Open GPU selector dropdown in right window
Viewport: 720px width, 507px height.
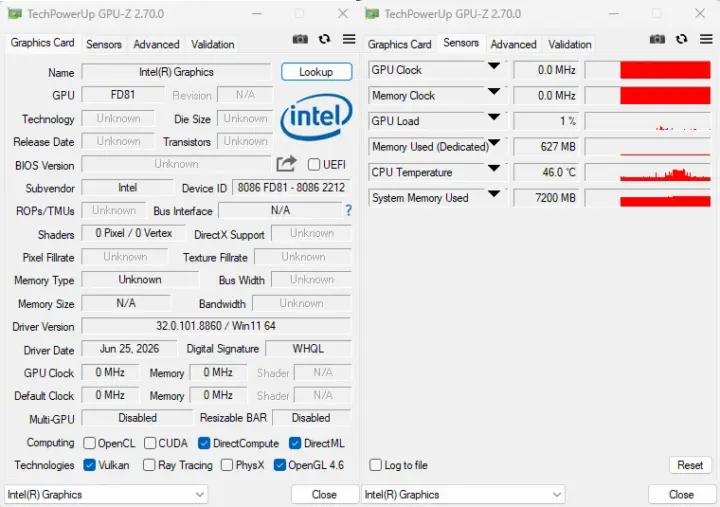pyautogui.click(x=463, y=495)
